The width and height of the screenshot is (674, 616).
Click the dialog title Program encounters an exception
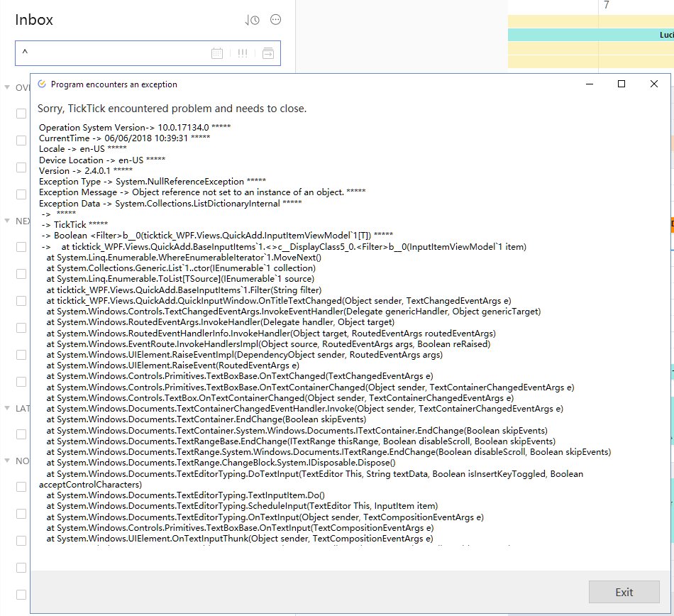(x=114, y=84)
